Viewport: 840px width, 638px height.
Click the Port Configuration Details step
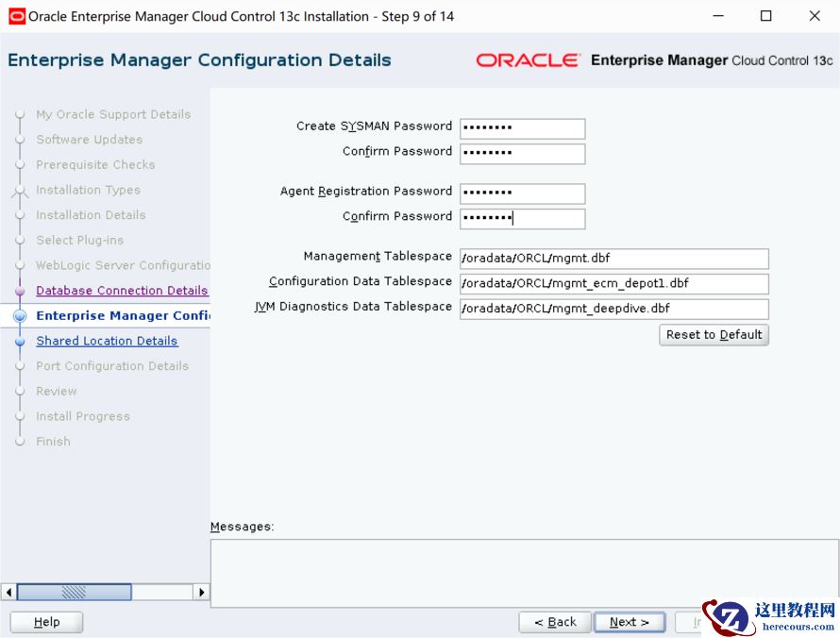(112, 366)
